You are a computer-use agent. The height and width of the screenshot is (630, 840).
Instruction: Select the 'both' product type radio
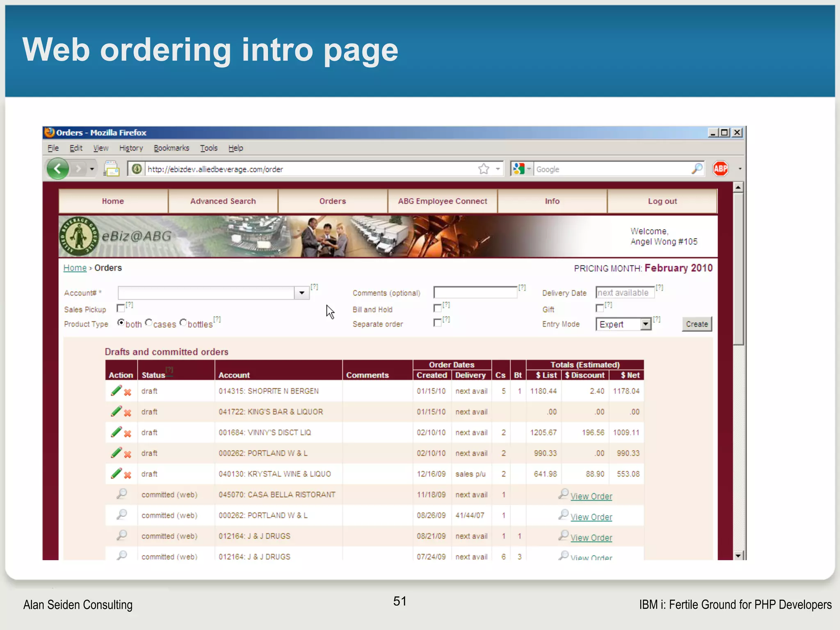pos(121,322)
